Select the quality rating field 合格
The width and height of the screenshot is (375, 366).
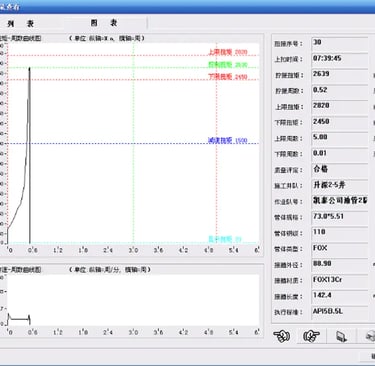340,170
